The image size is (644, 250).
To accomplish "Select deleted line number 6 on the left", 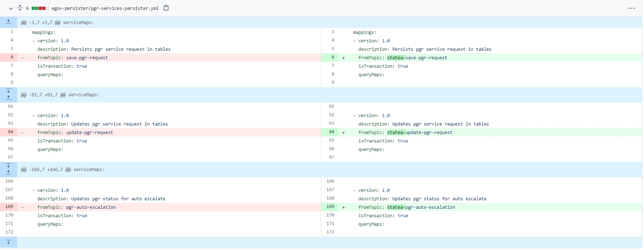I will 12,57.
